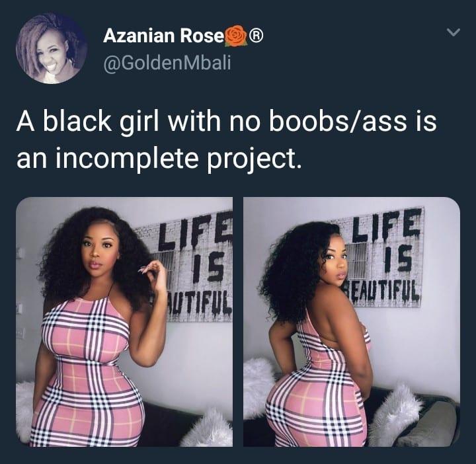Open the right attached photo

point(352,322)
